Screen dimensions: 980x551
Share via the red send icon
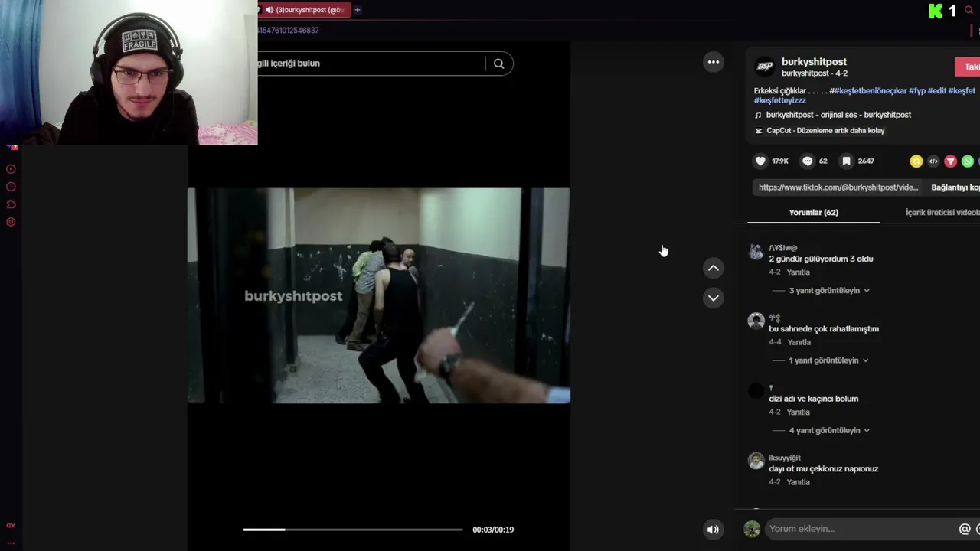(950, 161)
